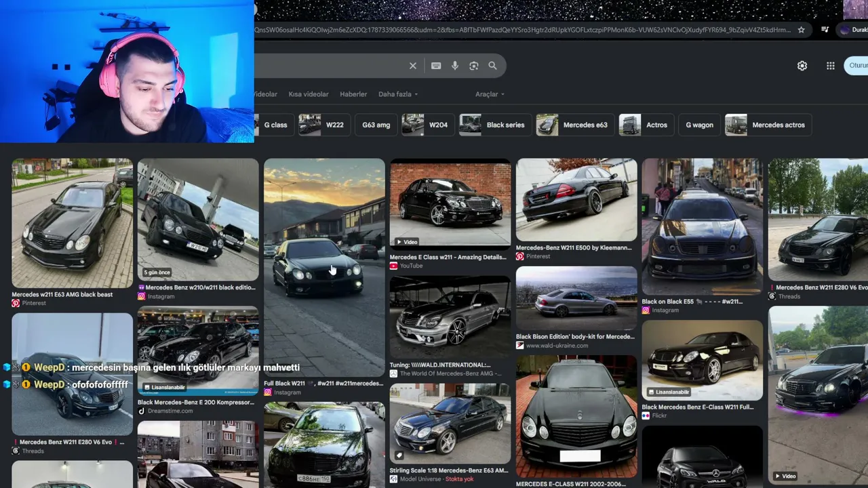Open the browser profile button
The width and height of the screenshot is (868, 488).
852,30
